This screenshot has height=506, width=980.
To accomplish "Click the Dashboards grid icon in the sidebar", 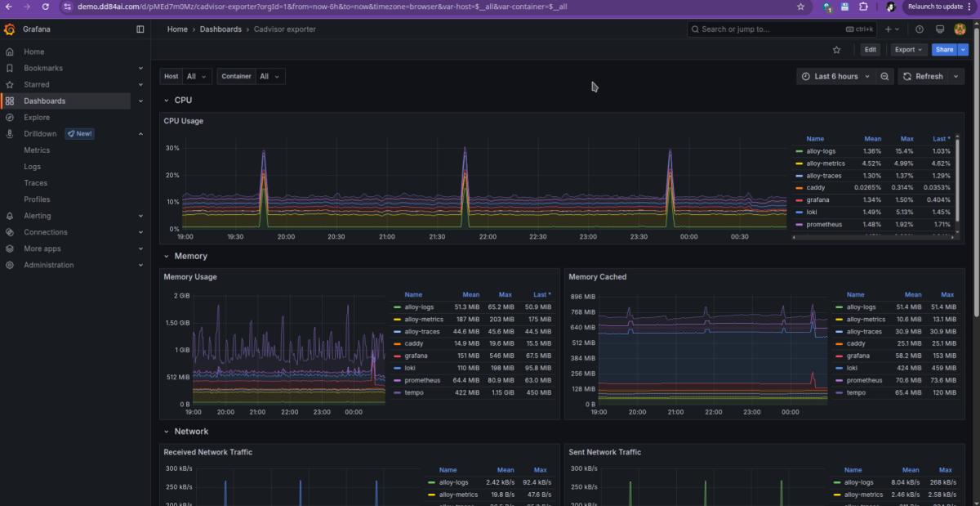I will 10,101.
